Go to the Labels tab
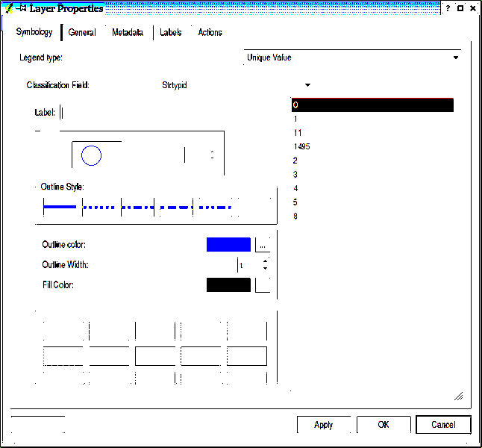Screen dimensions: 482x448 click(x=171, y=32)
